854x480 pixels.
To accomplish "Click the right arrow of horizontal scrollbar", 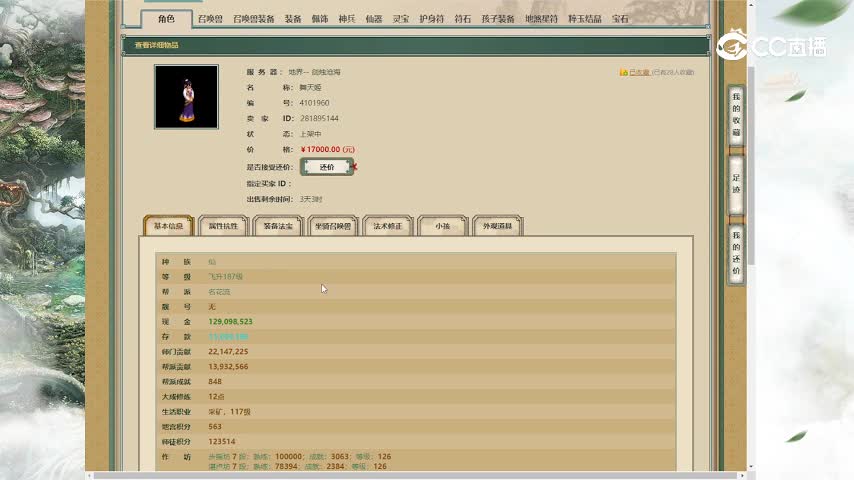I will point(742,476).
